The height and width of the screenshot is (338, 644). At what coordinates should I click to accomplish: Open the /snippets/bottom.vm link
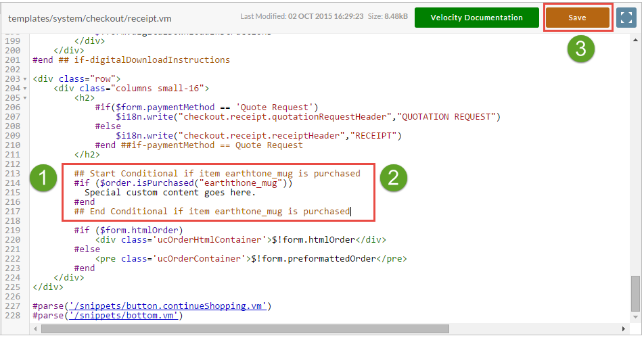123,316
